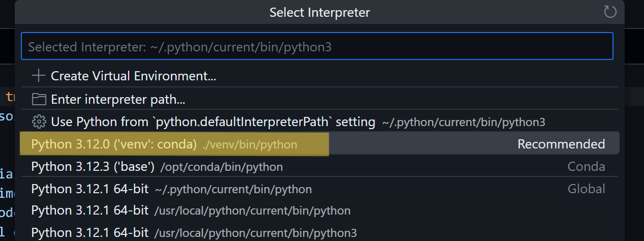Focus the Selected Interpreter search field
This screenshot has width=644, height=241.
317,47
